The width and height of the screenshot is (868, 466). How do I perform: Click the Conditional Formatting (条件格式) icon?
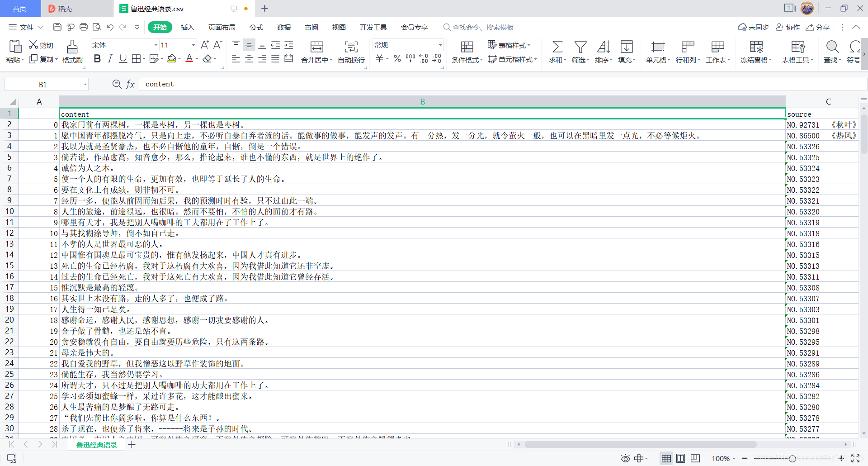tap(467, 47)
